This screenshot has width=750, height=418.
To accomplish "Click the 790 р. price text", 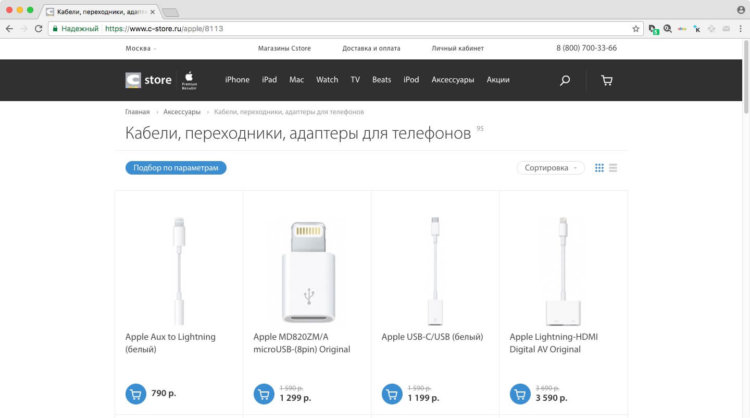I will [x=164, y=393].
